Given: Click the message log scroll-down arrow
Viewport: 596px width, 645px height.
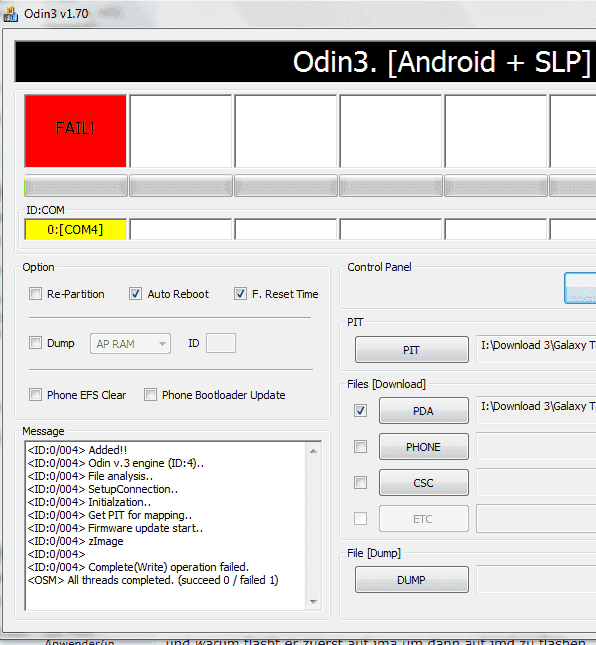Looking at the screenshot, I should click(313, 601).
